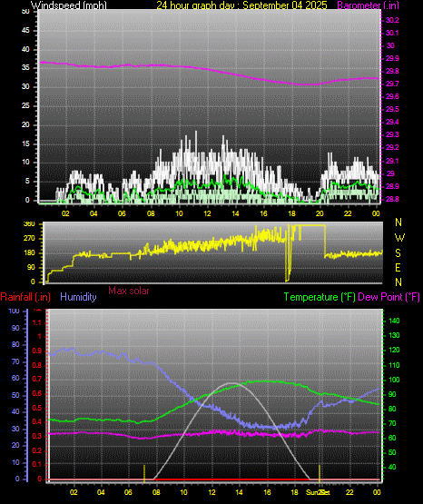
Task: Click the solar curve peak in bottom chart
Action: (x=231, y=383)
